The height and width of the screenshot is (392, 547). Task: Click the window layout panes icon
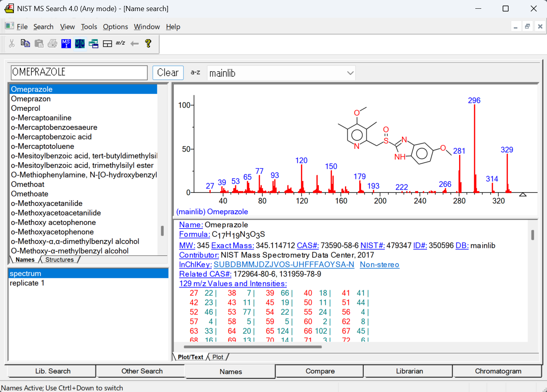[x=107, y=44]
